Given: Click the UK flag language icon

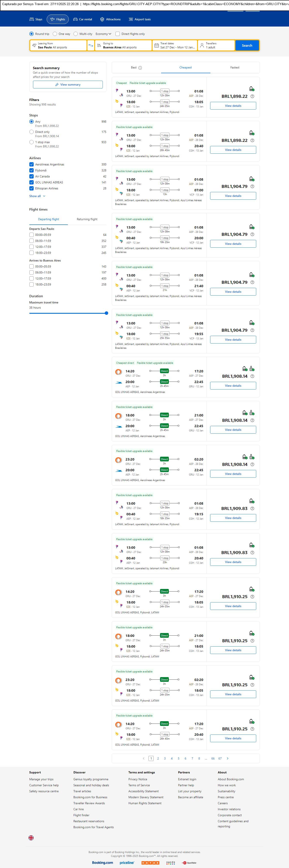Looking at the screenshot, I should click(31, 837).
